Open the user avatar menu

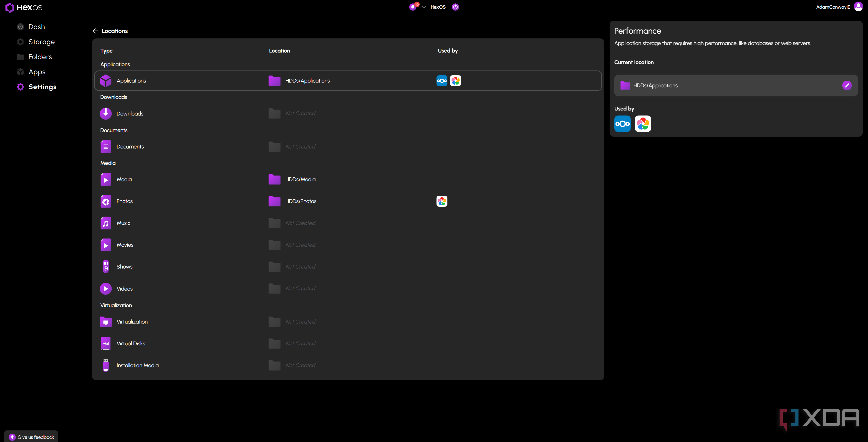[x=858, y=7]
